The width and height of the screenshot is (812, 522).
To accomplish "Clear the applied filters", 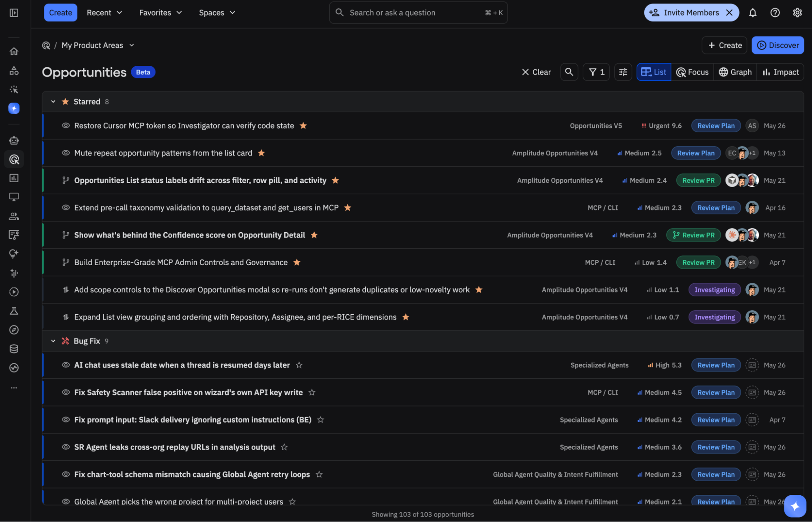I will click(536, 72).
